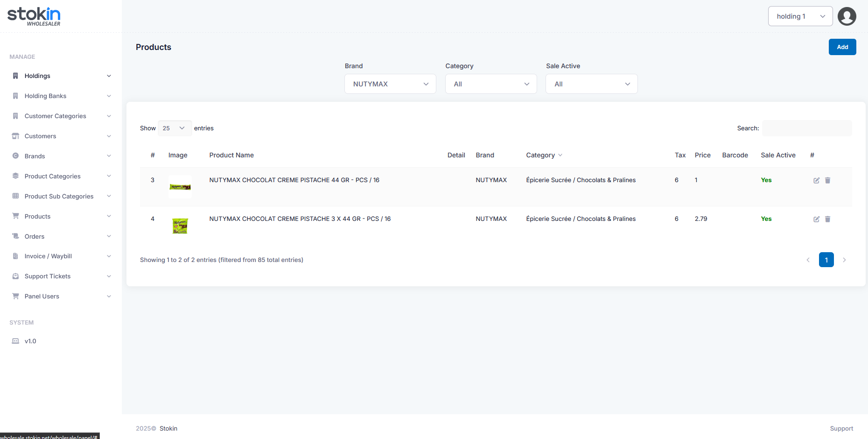Expand the Customers sidebar menu
Viewport: 868px width, 439px height.
[61, 136]
